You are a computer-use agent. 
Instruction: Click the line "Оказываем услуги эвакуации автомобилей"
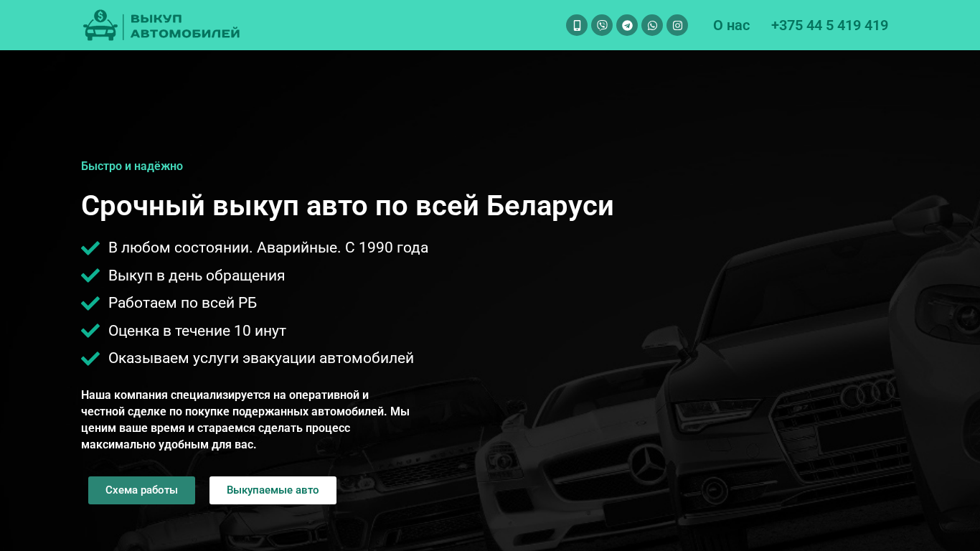click(261, 358)
